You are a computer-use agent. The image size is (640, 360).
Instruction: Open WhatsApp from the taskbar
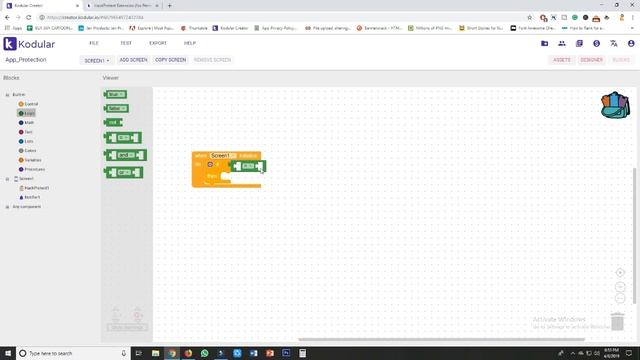(x=204, y=353)
